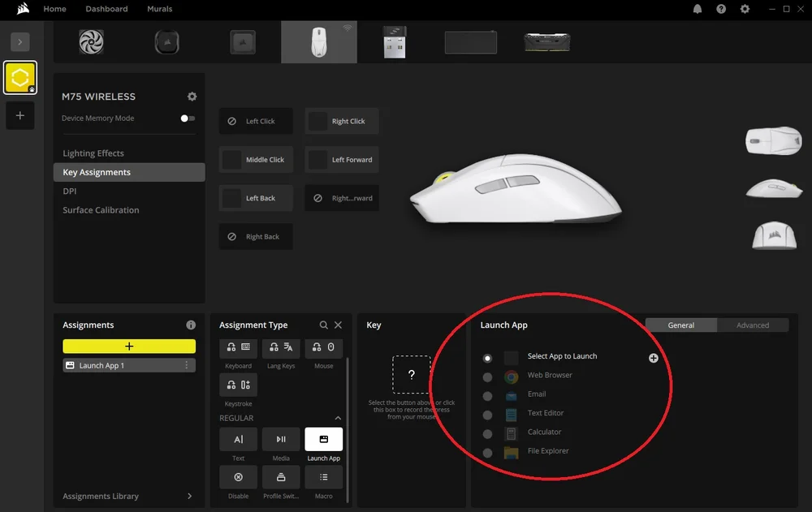Viewport: 812px width, 512px height.
Task: Collapse the REGULAR section
Action: coord(338,419)
